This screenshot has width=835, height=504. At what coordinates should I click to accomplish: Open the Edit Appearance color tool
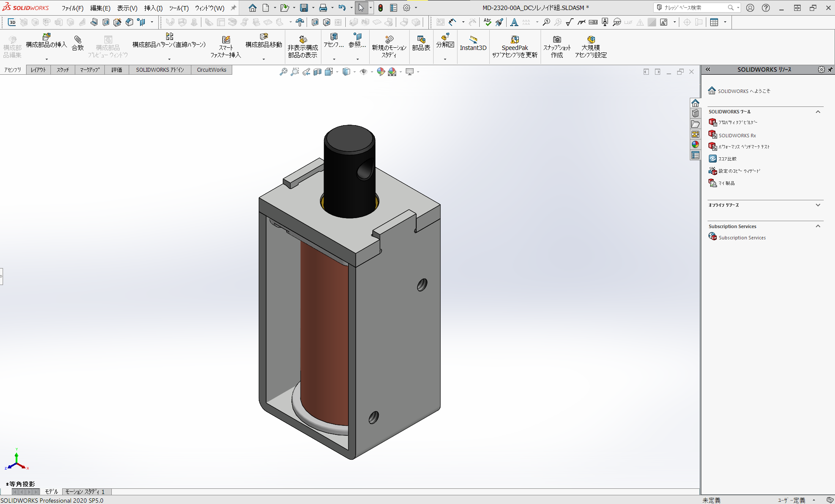381,72
